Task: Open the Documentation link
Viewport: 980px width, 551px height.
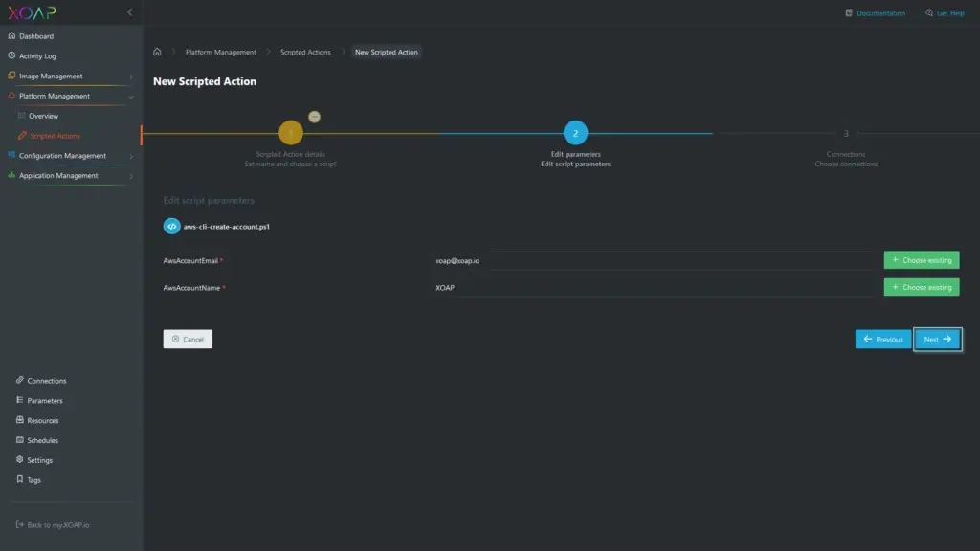Action: (x=880, y=13)
